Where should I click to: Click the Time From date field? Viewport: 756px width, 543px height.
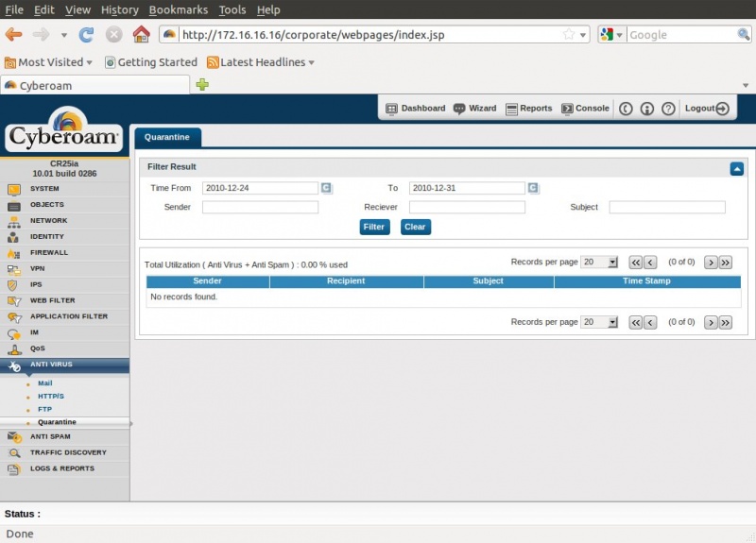coord(261,188)
